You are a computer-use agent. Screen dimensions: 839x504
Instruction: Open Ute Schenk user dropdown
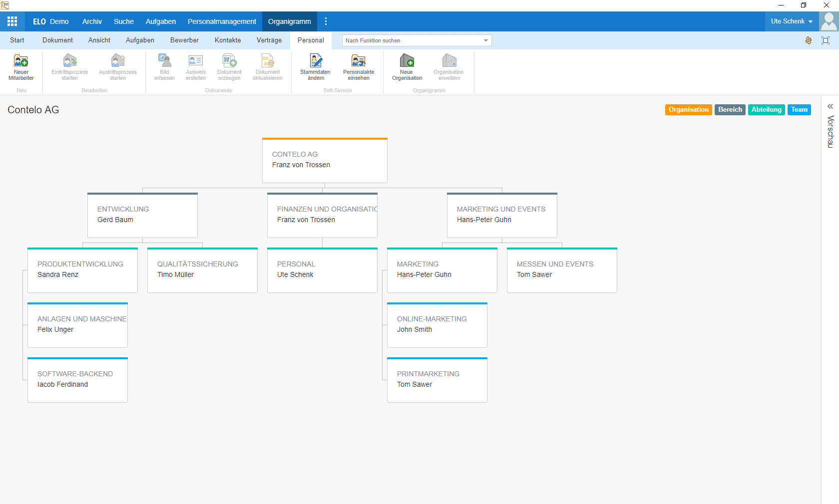(792, 21)
